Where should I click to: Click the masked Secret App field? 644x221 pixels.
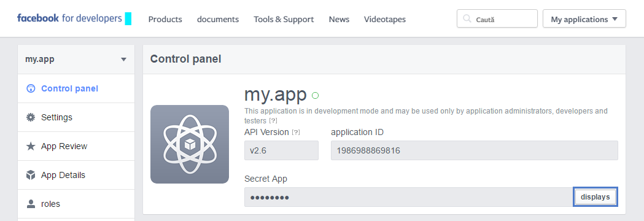[409, 197]
